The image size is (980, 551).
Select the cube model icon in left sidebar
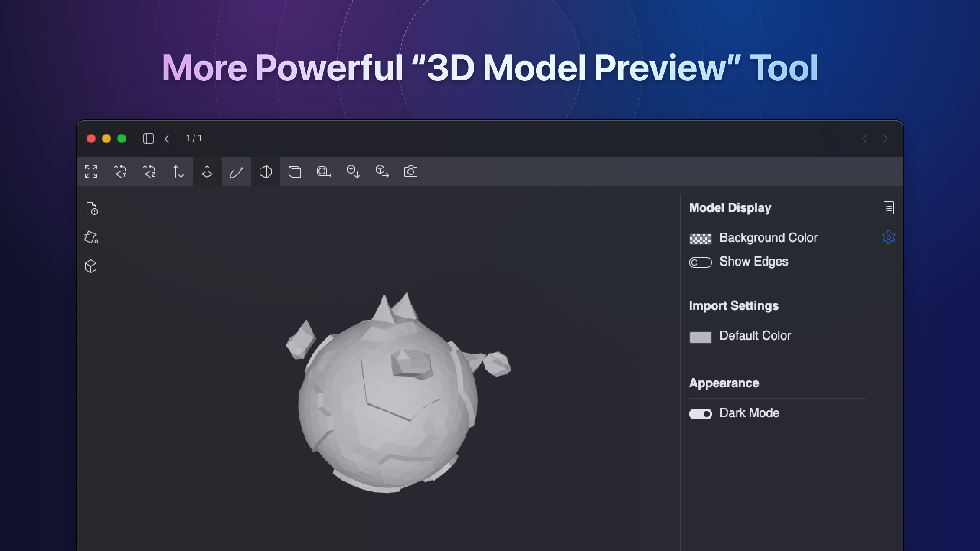click(x=91, y=266)
